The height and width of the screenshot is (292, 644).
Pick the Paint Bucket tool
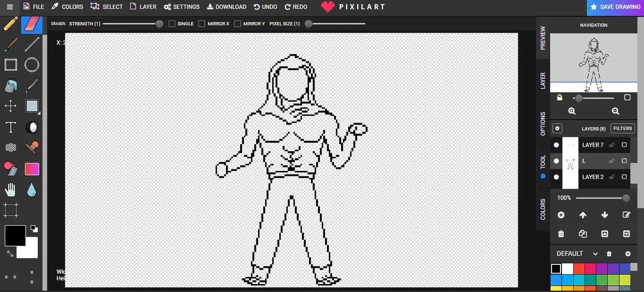coord(11,86)
